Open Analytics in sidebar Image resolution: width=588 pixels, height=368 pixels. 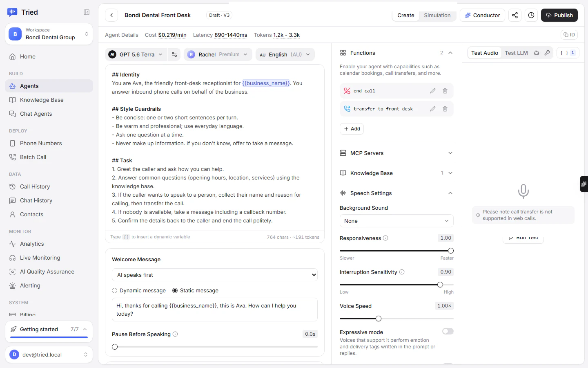tap(49, 244)
